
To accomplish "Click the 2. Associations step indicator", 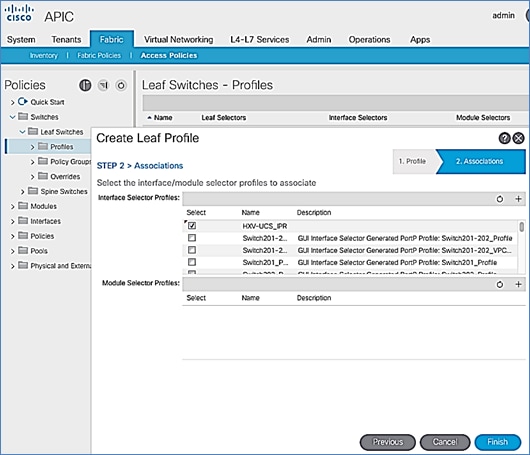I will click(480, 161).
